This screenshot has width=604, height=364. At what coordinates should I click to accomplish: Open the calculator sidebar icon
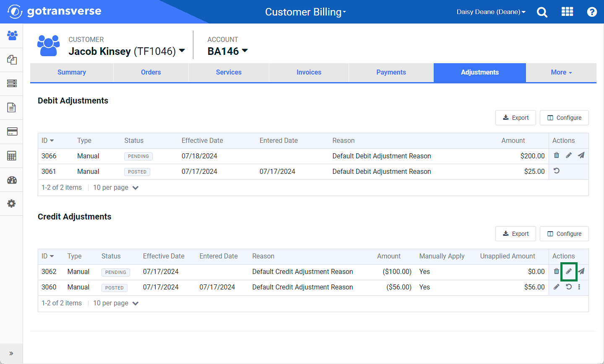click(x=12, y=156)
